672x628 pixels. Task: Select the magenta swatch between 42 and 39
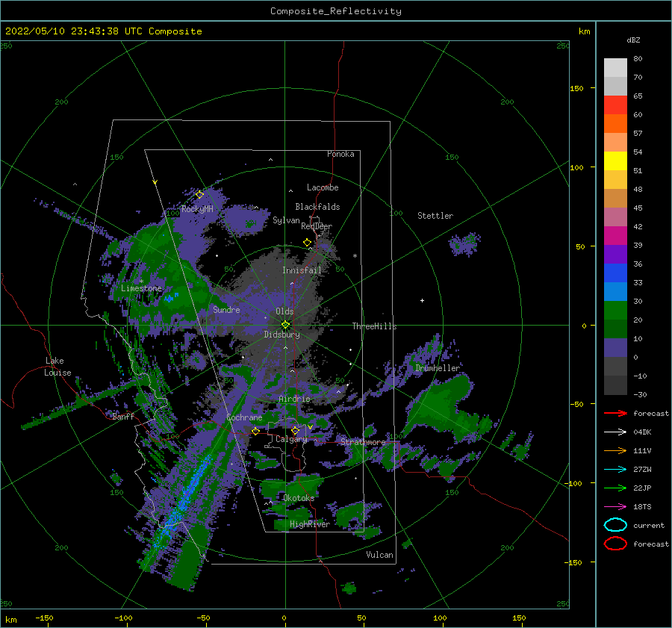615,236
